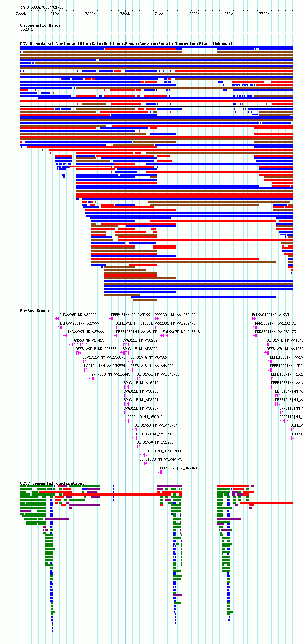Open gene FAM90A10P|NR_046351
This screenshot has height=644, width=303.
[271, 315]
